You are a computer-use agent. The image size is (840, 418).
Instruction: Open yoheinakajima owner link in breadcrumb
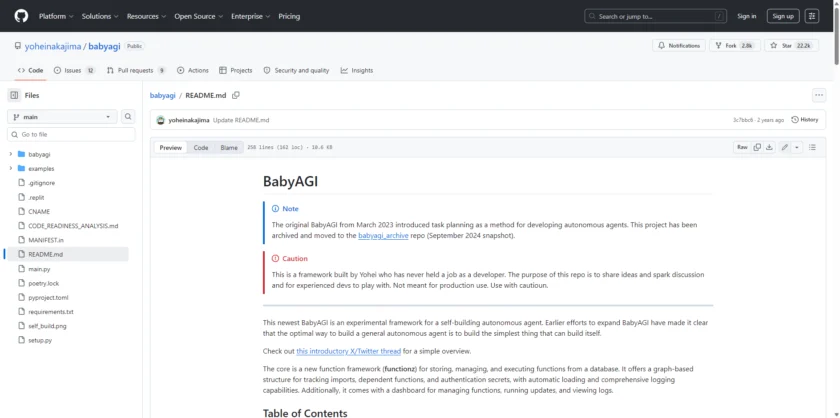[53, 46]
